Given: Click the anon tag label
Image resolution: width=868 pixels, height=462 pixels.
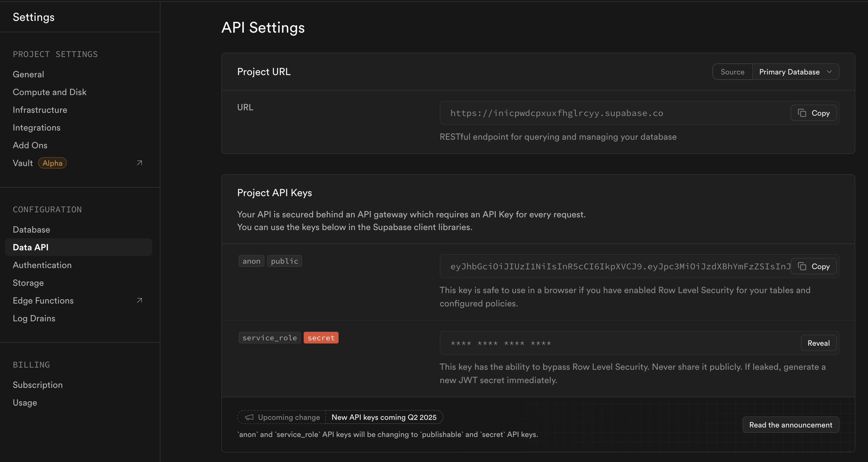Looking at the screenshot, I should pyautogui.click(x=251, y=261).
